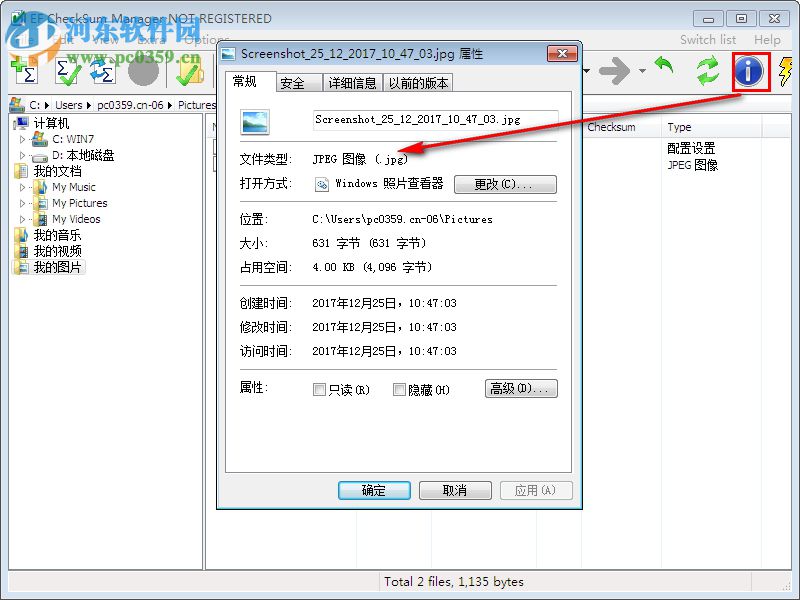The height and width of the screenshot is (600, 800).
Task: Enable the 隐藏(H) hidden checkbox
Action: coord(399,389)
